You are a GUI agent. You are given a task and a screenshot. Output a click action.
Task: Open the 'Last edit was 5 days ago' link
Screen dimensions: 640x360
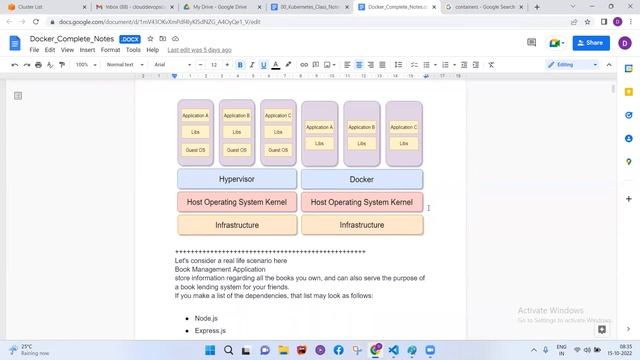click(200, 50)
